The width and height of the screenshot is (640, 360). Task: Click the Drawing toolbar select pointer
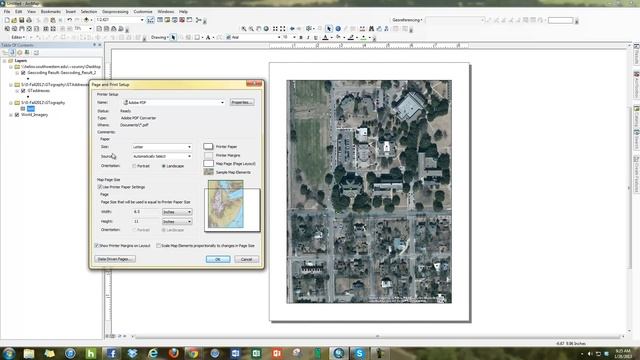pyautogui.click(x=173, y=38)
